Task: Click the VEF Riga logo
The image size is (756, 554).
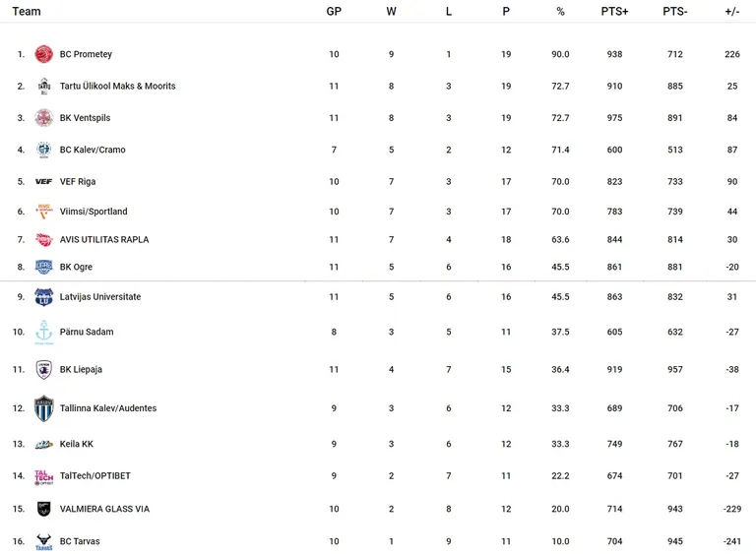Action: pyautogui.click(x=44, y=182)
